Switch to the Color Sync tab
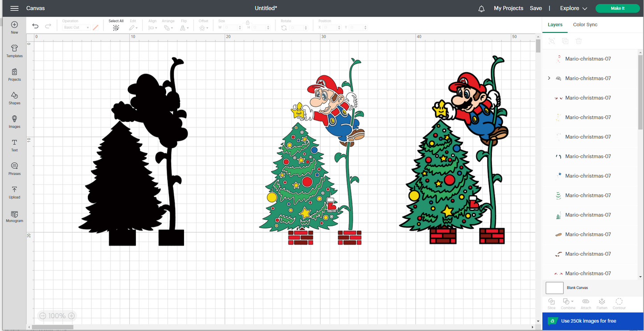Screen dimensions: 644x331 tap(585, 25)
